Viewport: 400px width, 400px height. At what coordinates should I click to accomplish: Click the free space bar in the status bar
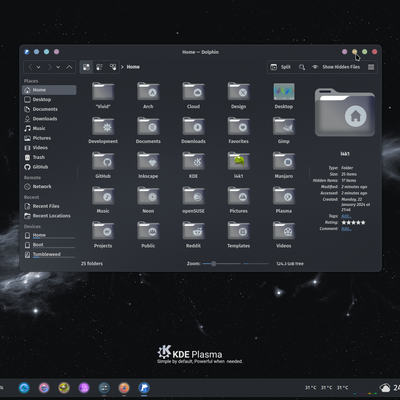click(256, 264)
